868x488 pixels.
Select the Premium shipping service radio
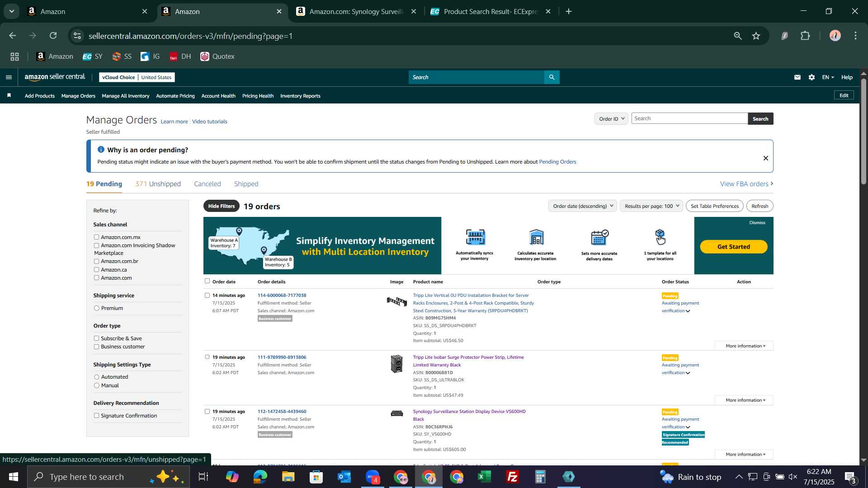coord(96,308)
